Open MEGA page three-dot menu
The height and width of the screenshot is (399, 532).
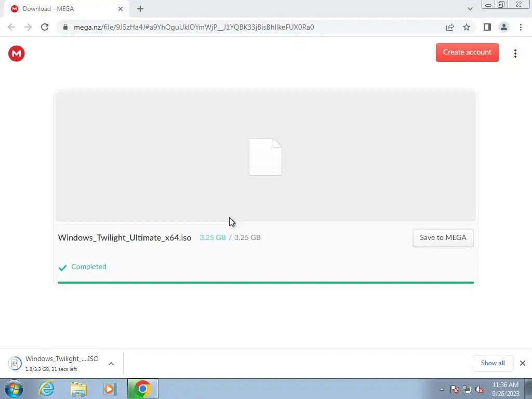pyautogui.click(x=515, y=54)
